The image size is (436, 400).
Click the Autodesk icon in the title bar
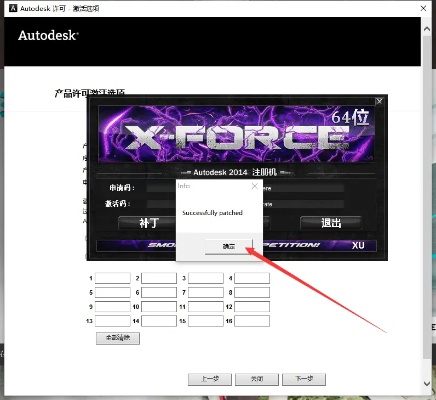[x=13, y=8]
